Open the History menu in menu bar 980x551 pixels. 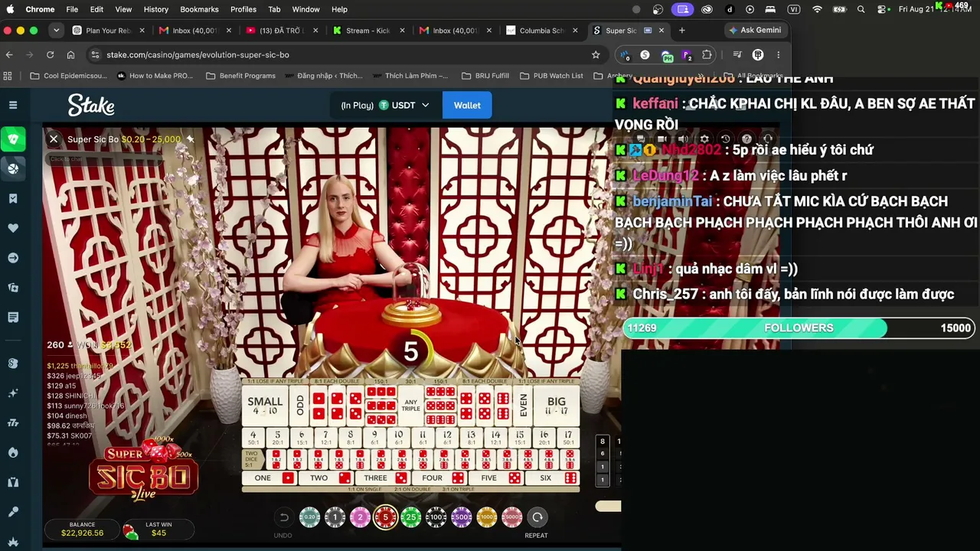156,9
